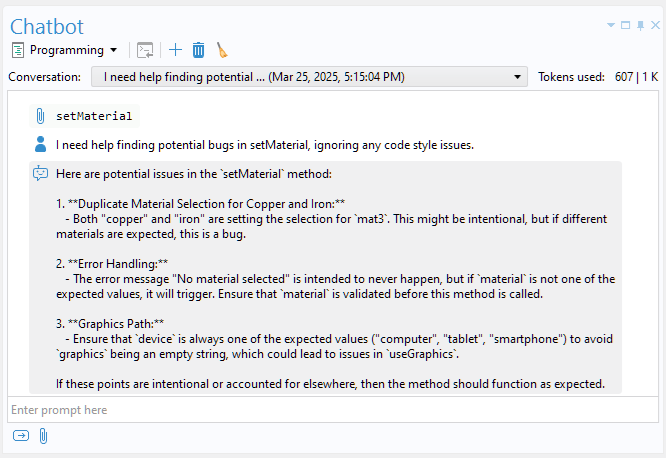Viewport: 666px width, 458px height.
Task: Click the user avatar icon
Action: (x=40, y=144)
